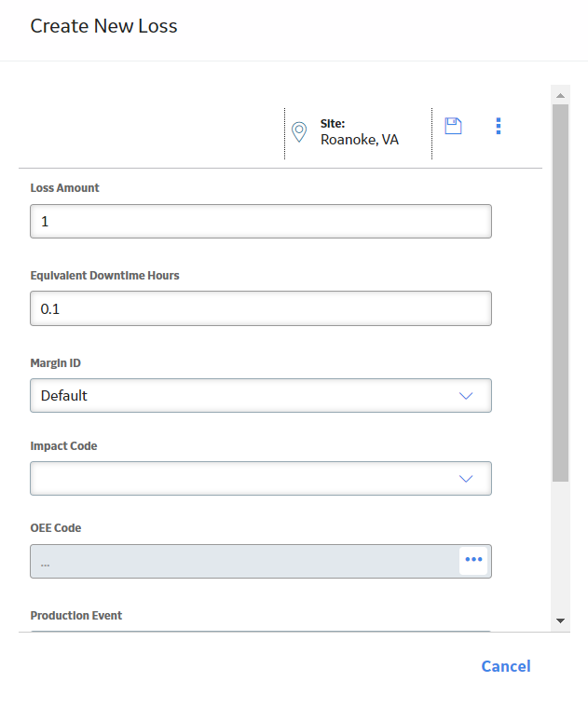This screenshot has height=709, width=588.
Task: Expand the Margin ID dropdown chevron
Action: (x=466, y=396)
